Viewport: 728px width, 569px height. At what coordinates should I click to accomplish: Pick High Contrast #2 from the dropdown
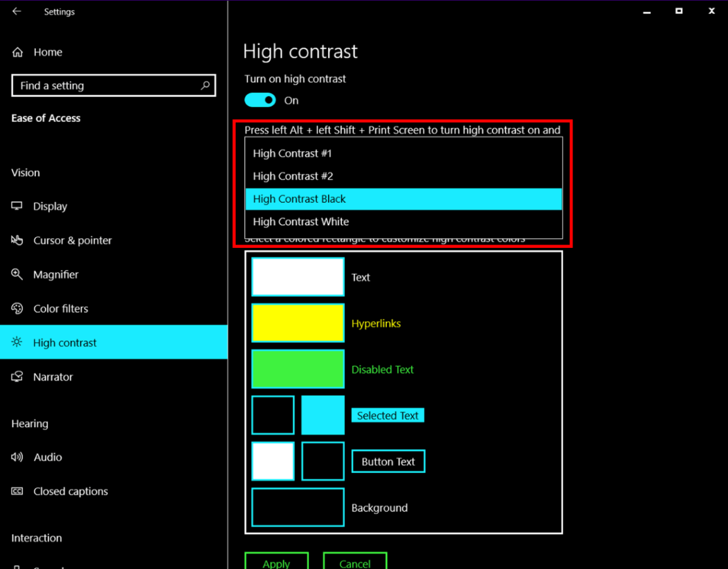[x=292, y=176]
